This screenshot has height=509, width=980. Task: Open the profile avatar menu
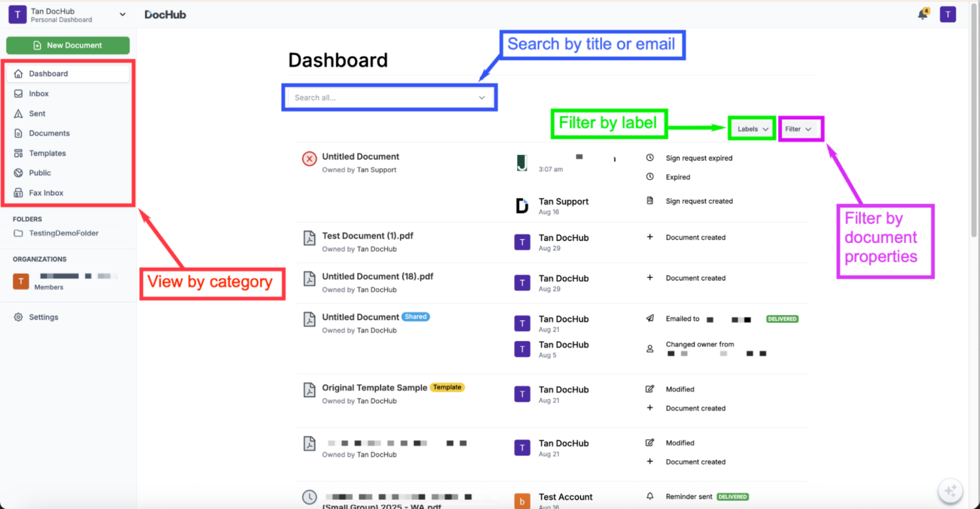pyautogui.click(x=948, y=13)
